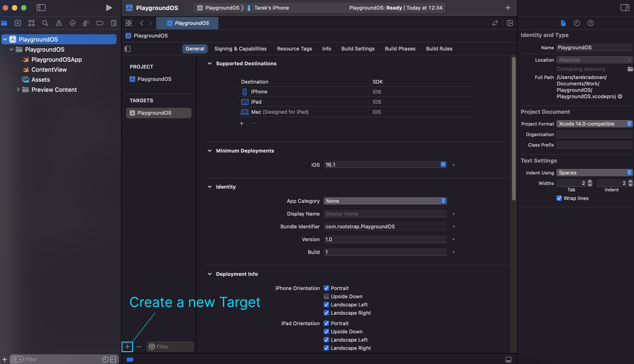
Task: Remove selected target with minus button
Action: (139, 347)
